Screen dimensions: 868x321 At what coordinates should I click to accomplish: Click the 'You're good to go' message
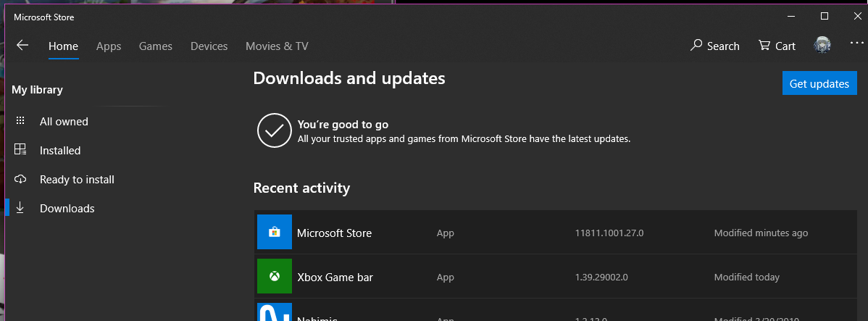pyautogui.click(x=343, y=125)
